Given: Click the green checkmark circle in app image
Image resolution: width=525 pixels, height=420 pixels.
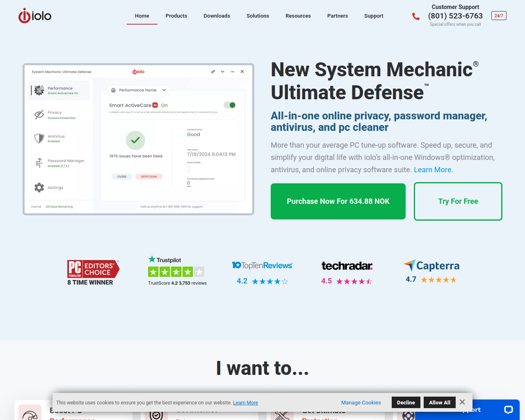Looking at the screenshot, I should click(135, 140).
